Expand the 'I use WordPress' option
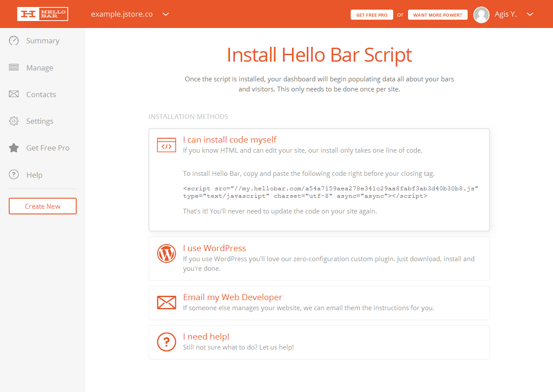This screenshot has width=553, height=392. pos(215,248)
